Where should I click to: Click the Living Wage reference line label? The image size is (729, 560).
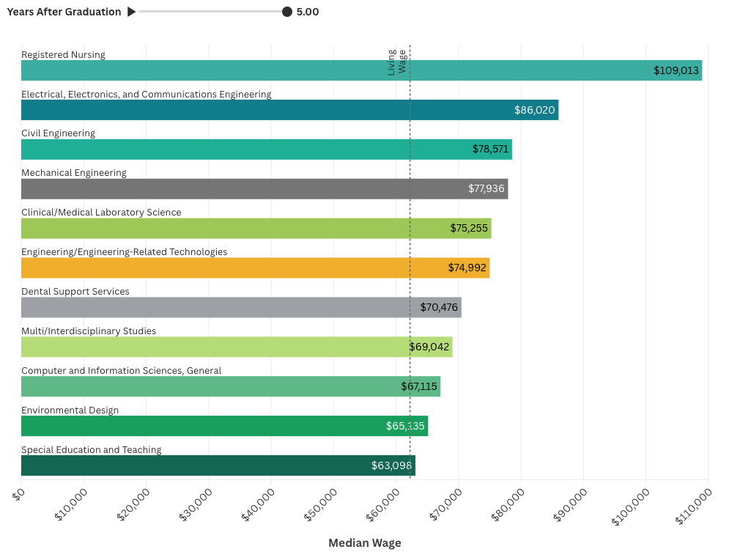coord(397,62)
